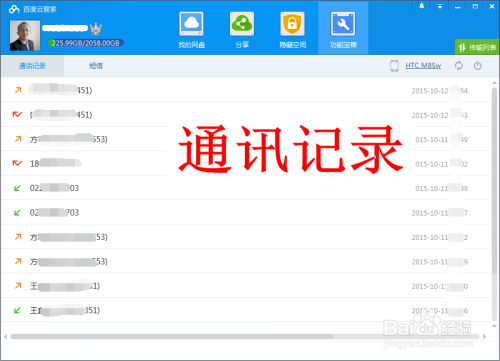Image resolution: width=500 pixels, height=361 pixels.
Task: Click the crown VIP icon
Action: [96, 29]
